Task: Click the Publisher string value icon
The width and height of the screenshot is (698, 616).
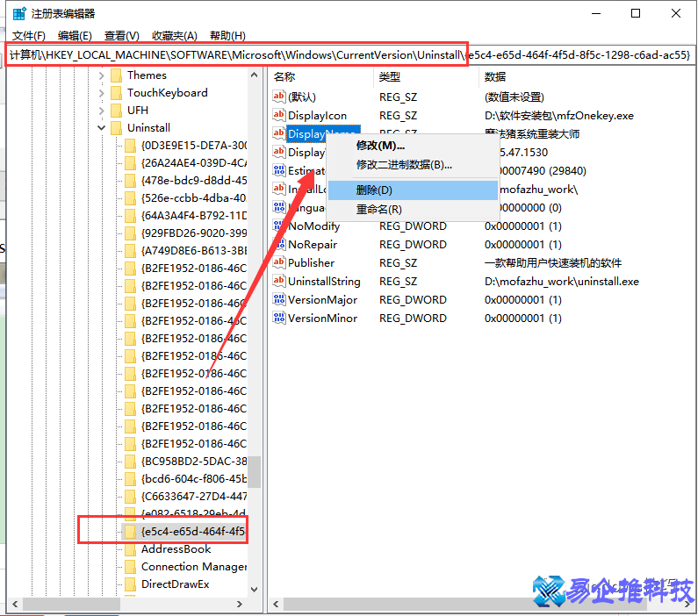Action: click(x=279, y=262)
